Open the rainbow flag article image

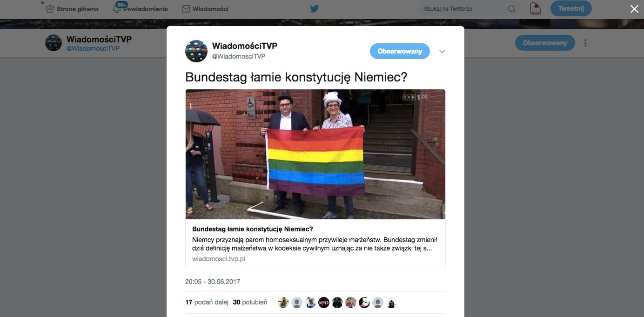pyautogui.click(x=315, y=154)
